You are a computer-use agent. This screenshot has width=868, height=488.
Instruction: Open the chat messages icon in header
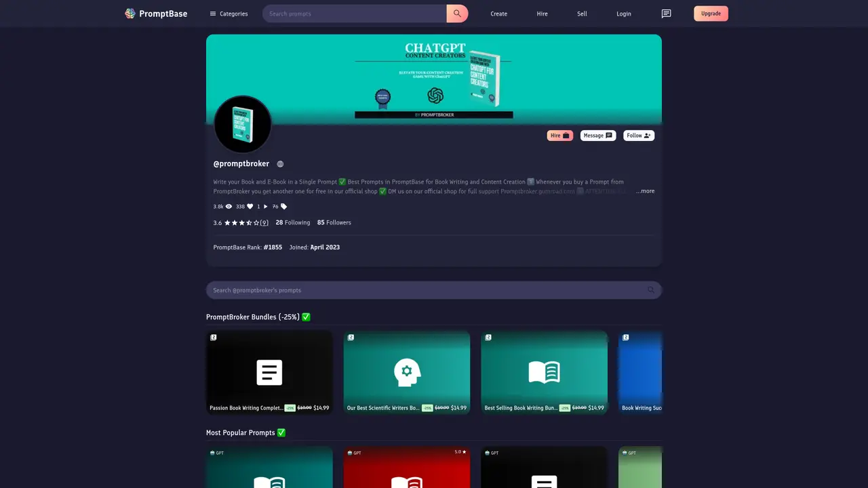pyautogui.click(x=666, y=14)
